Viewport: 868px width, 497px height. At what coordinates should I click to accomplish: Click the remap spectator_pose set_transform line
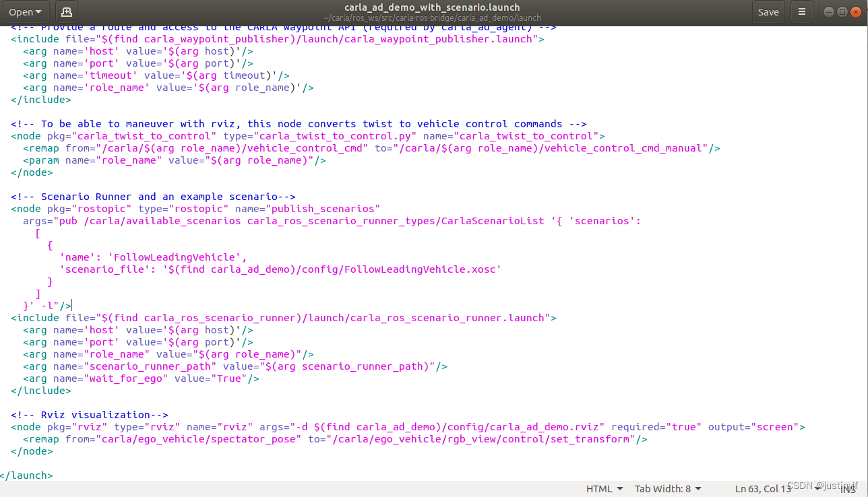click(x=335, y=439)
